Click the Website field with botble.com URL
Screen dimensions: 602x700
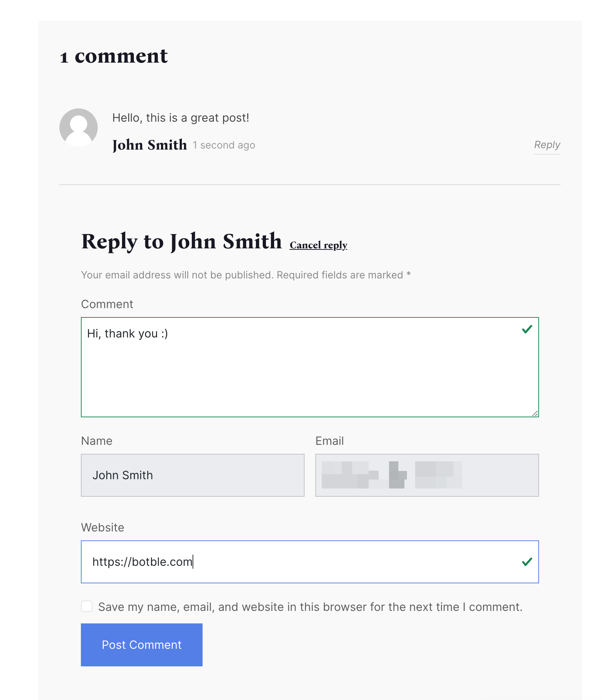click(x=308, y=562)
